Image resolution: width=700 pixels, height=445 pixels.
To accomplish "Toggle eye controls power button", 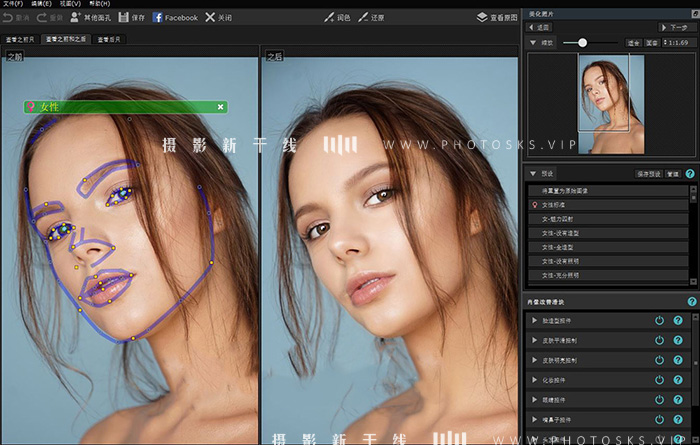I will (x=659, y=399).
